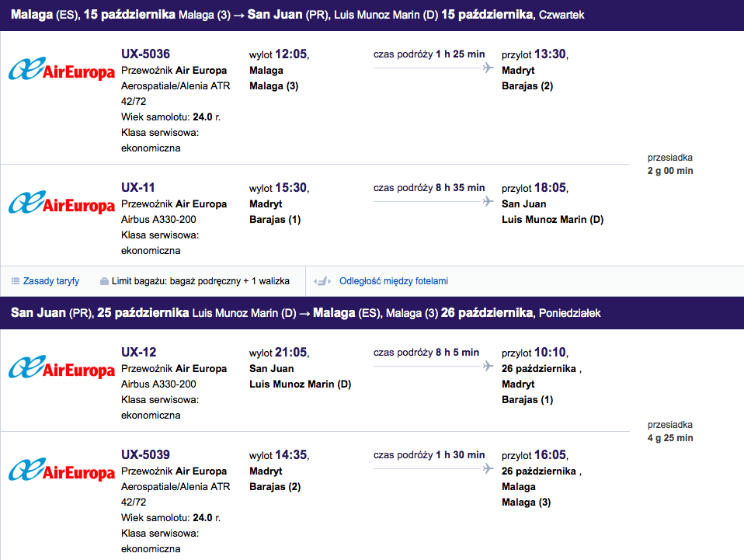Select flight number UX-5039
Viewport: 744px width, 560px height.
click(145, 454)
